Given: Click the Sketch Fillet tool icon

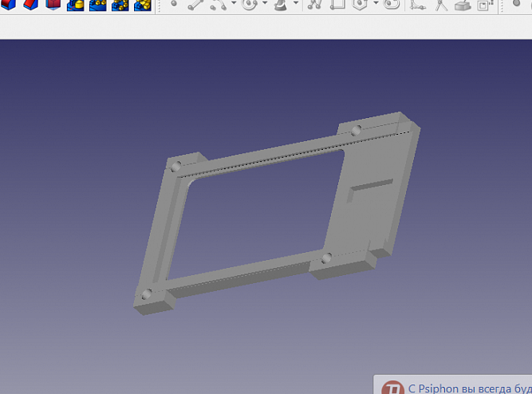Looking at the screenshot, I should pyautogui.click(x=417, y=4).
